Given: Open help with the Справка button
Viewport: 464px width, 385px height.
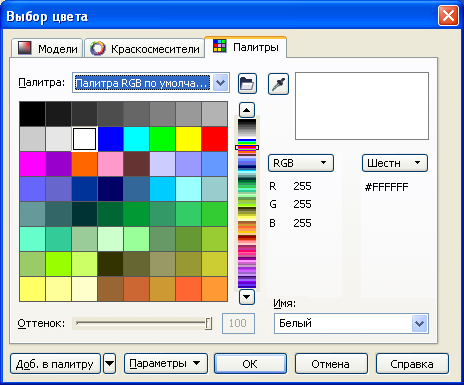Looking at the screenshot, I should (412, 364).
